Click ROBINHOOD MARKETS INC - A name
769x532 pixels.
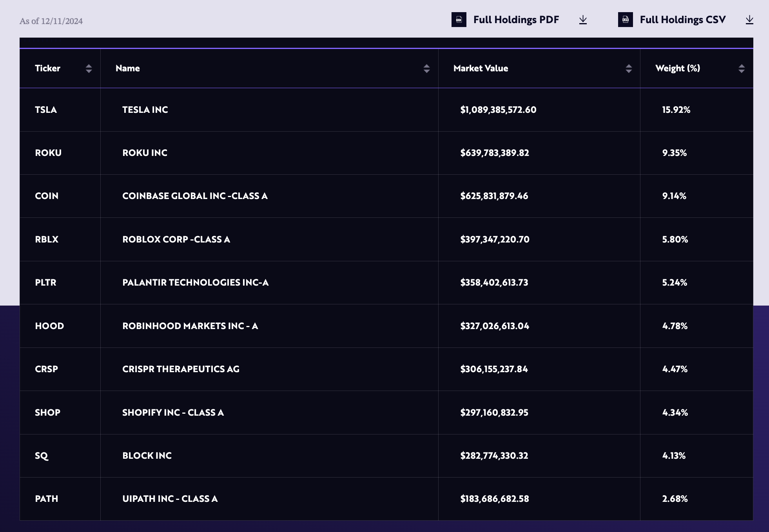tap(190, 326)
